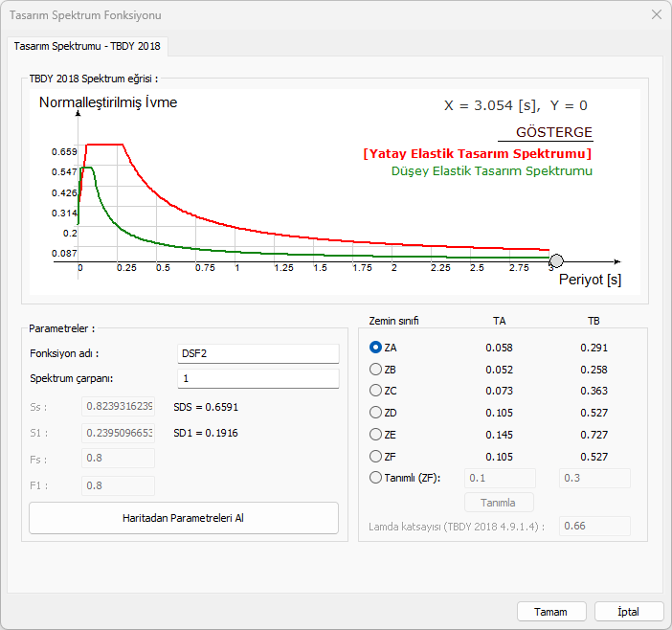Select the ZA soil class radio button
Viewport: 672px width, 630px height.
click(x=376, y=348)
